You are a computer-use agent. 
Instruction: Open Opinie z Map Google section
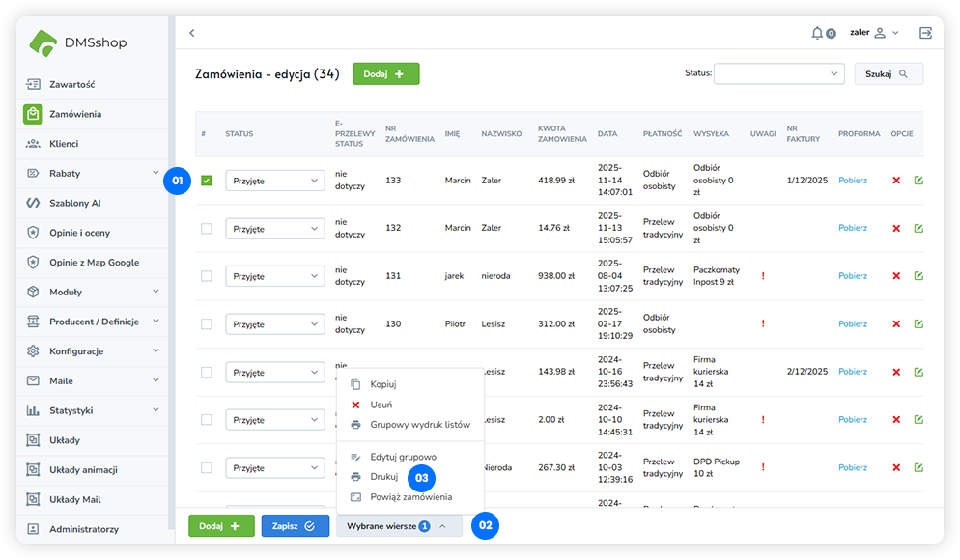point(94,263)
